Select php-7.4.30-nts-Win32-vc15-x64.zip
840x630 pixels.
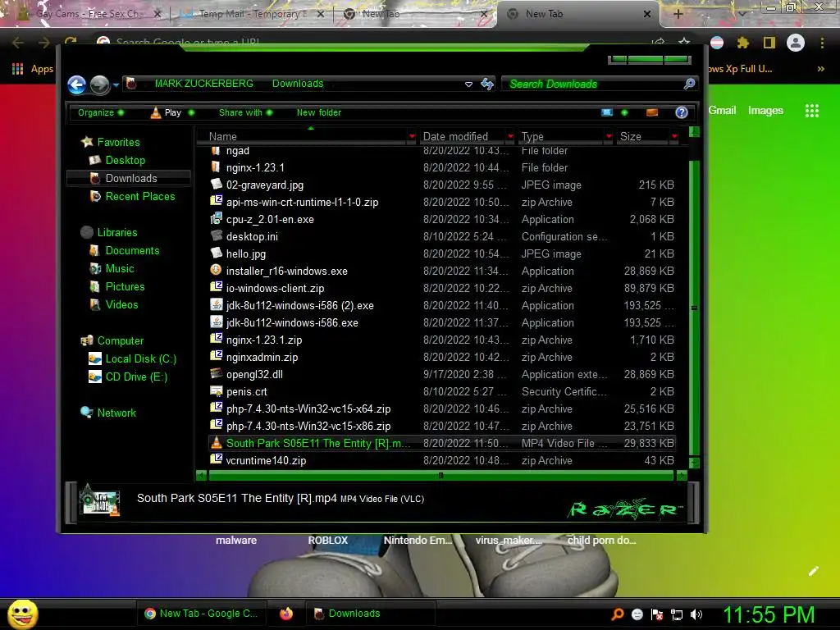(308, 409)
